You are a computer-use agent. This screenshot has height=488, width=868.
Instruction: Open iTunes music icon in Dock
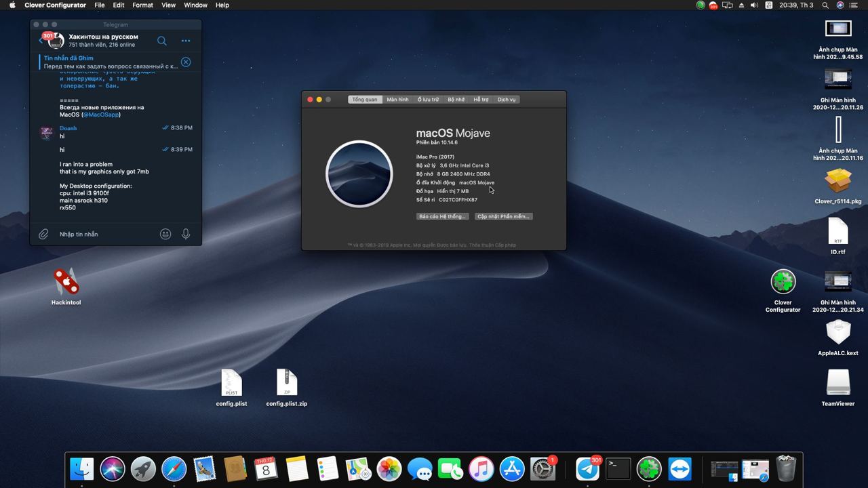[481, 469]
